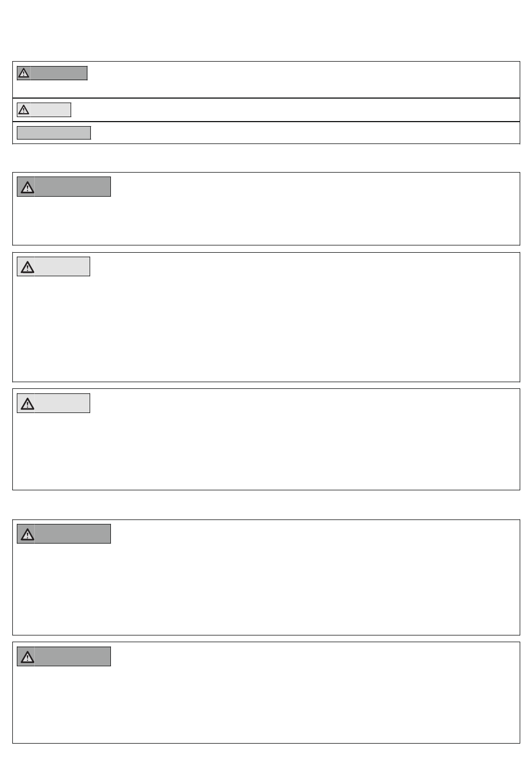The height and width of the screenshot is (775, 532).
Task: Select the first large light gray label bar
Action: tap(53, 267)
